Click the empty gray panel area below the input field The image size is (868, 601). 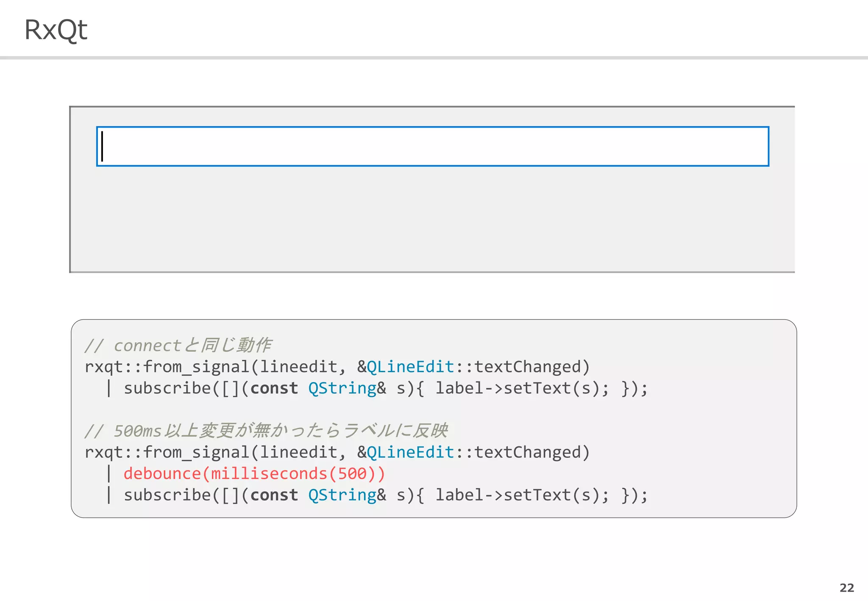pyautogui.click(x=432, y=220)
